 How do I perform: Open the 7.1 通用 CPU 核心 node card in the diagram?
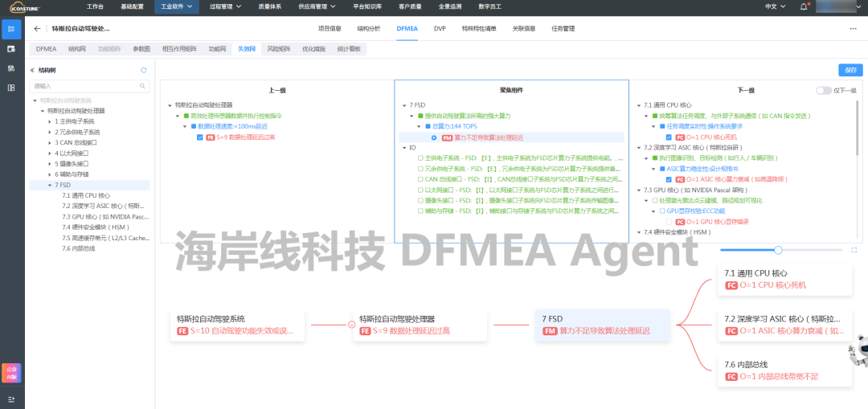click(x=785, y=280)
